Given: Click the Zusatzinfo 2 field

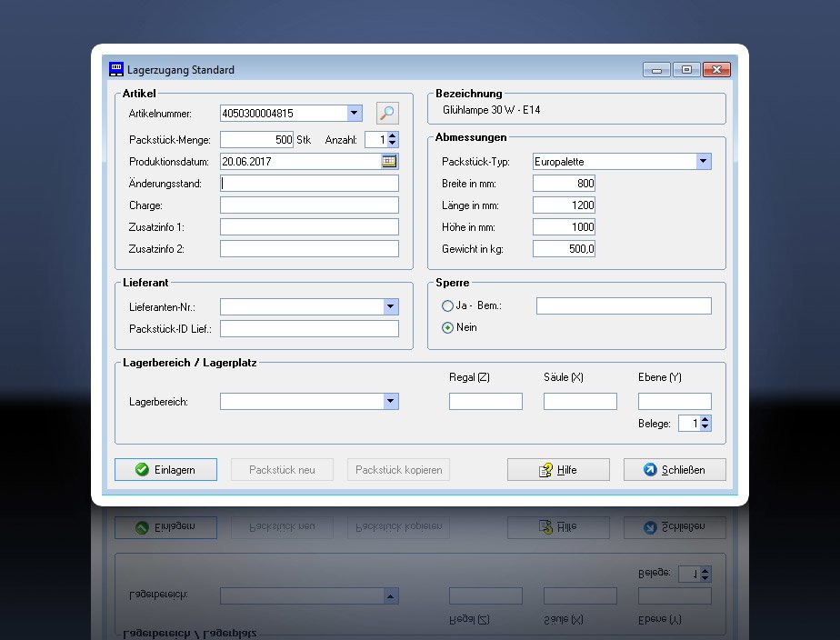Looking at the screenshot, I should tap(309, 248).
